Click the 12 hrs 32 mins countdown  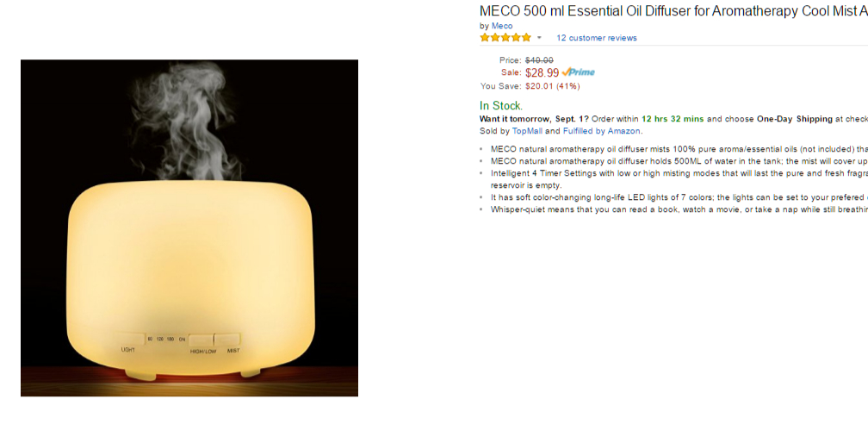click(673, 119)
